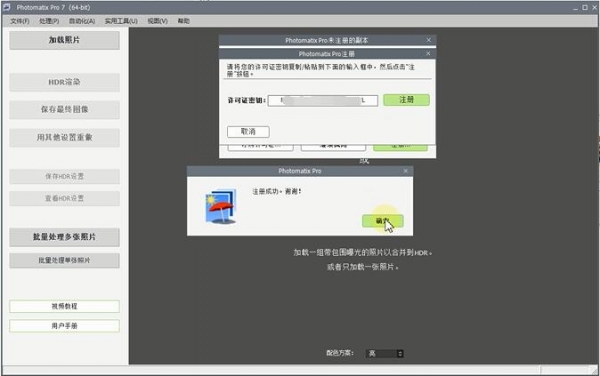Open the 自动化(A) menu

[x=82, y=21]
